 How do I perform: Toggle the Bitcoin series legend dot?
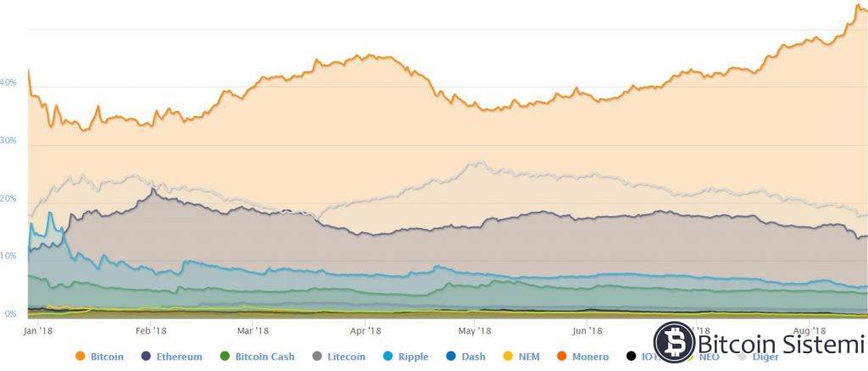tap(82, 357)
